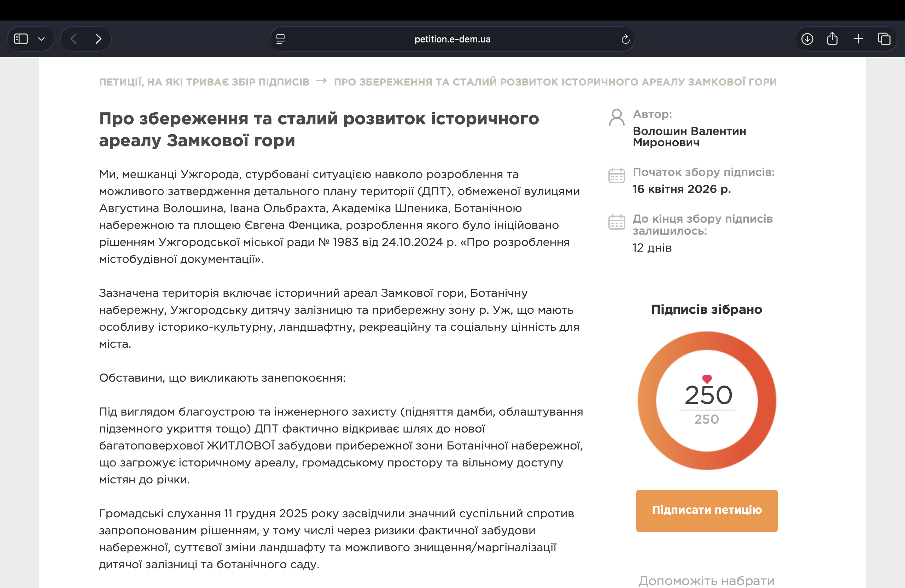The height and width of the screenshot is (588, 905).
Task: Open a new tab with the plus icon
Action: tap(858, 39)
